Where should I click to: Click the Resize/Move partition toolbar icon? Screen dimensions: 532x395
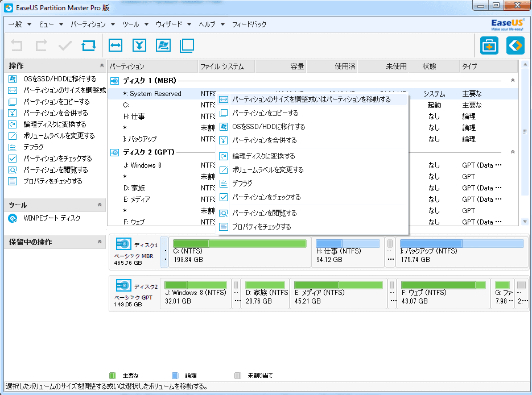(116, 45)
